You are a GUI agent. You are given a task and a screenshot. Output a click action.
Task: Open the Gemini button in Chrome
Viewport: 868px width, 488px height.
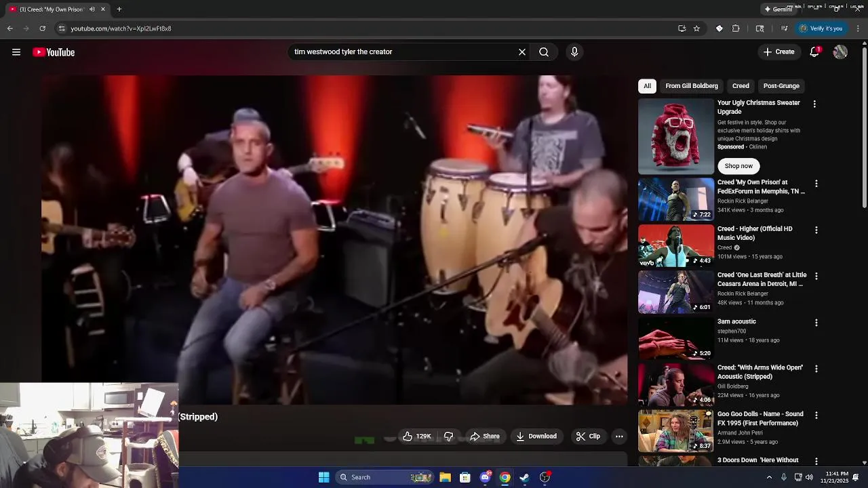point(778,9)
